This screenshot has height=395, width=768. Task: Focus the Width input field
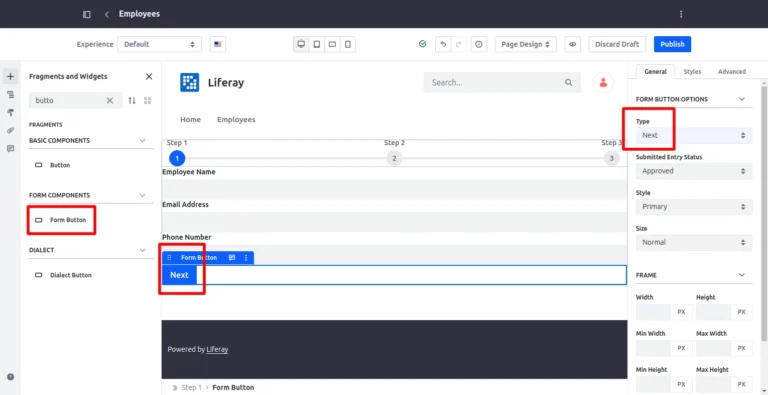[653, 312]
